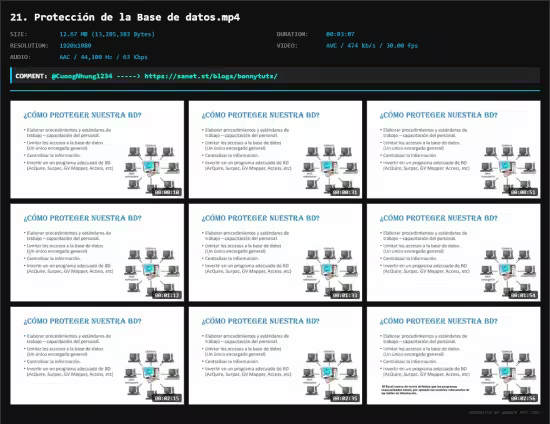Click the AUDIO: label
The image size is (550, 424).
[20, 57]
